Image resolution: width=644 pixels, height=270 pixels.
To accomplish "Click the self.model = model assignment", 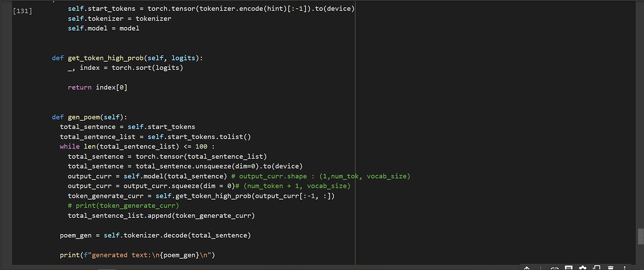I will tap(104, 28).
